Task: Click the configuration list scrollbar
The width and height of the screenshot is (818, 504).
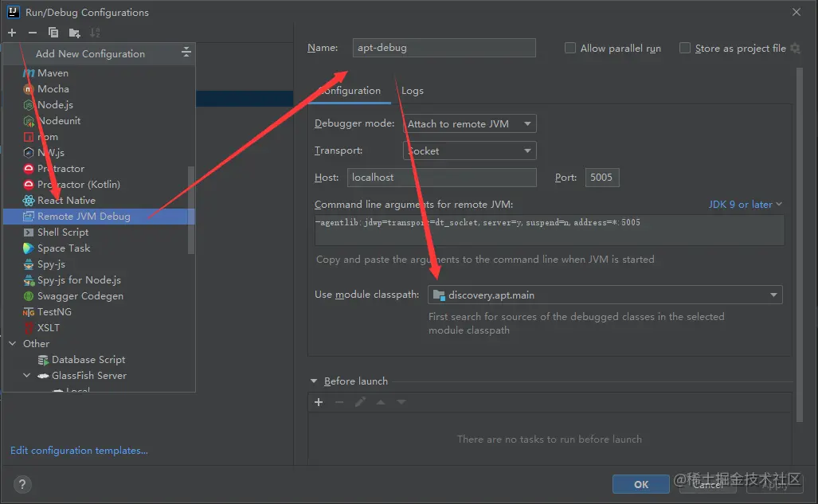Action: tap(190, 210)
